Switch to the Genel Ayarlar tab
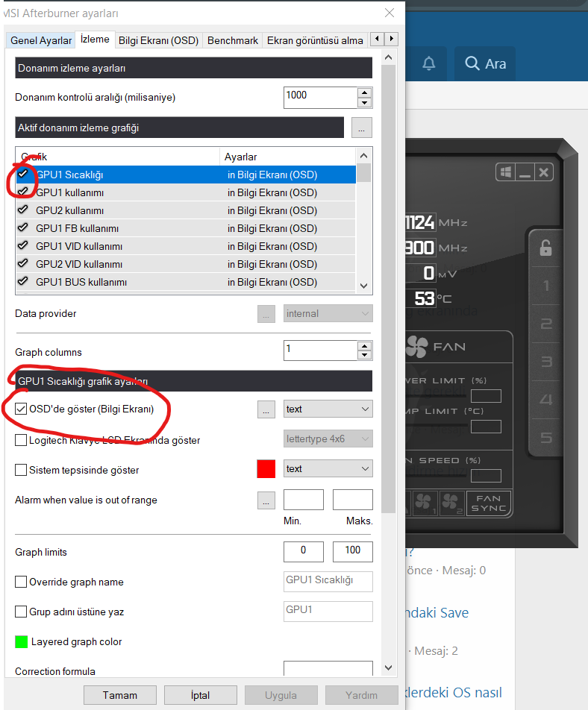This screenshot has width=588, height=710. tap(41, 40)
